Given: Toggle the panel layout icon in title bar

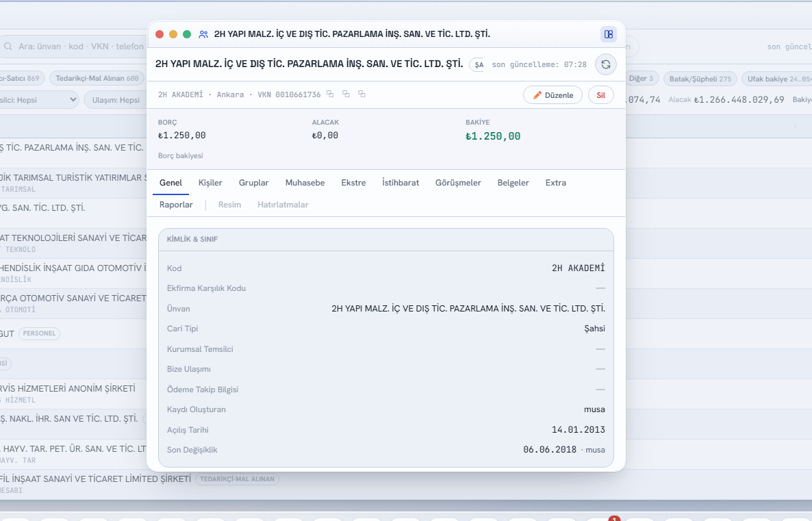Looking at the screenshot, I should [609, 34].
